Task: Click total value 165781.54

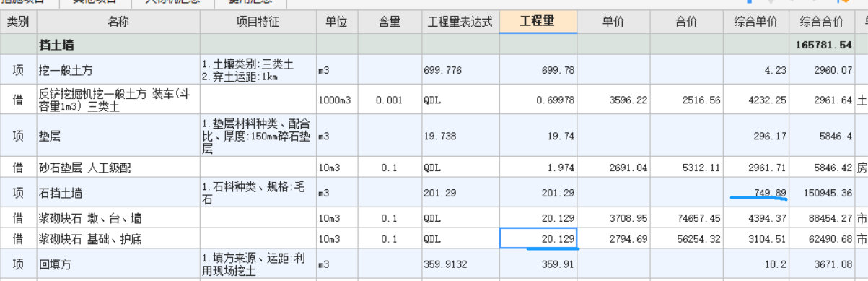Action: pyautogui.click(x=824, y=45)
